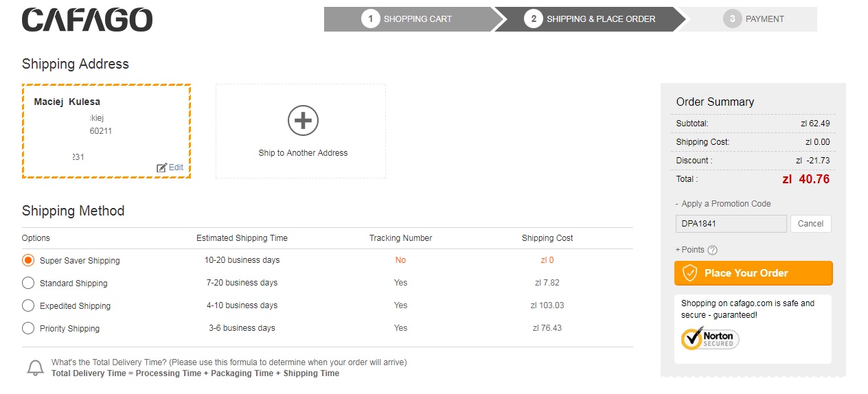Click the bell icon near delivery time
The width and height of the screenshot is (868, 394).
[35, 368]
